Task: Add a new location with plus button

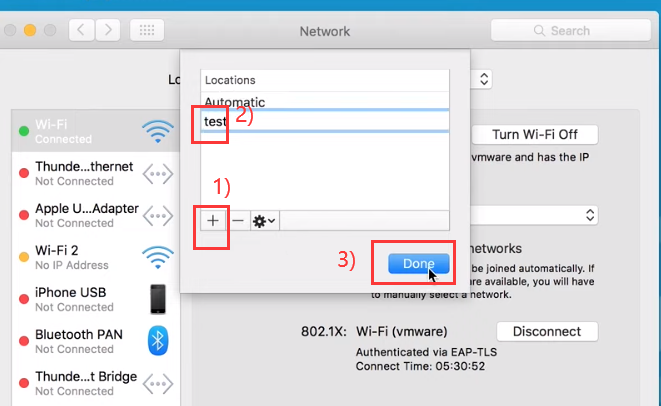Action: click(213, 220)
